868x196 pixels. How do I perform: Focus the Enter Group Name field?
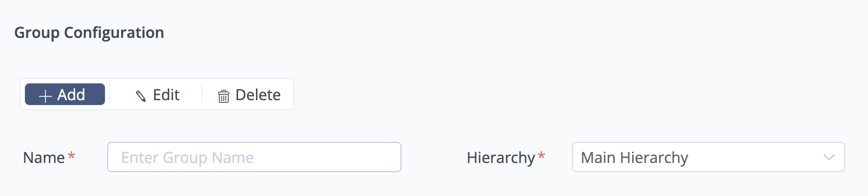click(254, 157)
